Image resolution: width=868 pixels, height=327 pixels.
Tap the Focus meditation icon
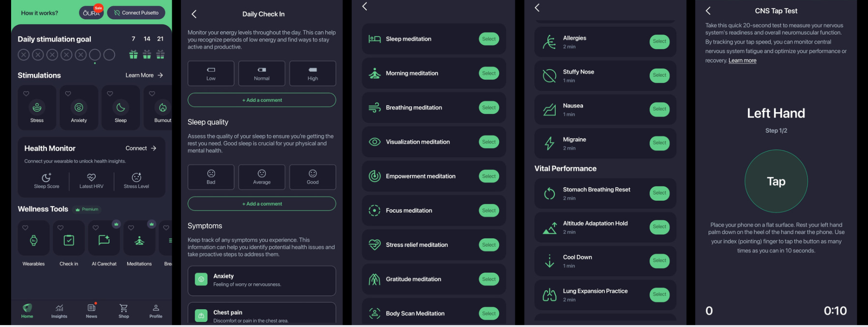click(x=374, y=210)
